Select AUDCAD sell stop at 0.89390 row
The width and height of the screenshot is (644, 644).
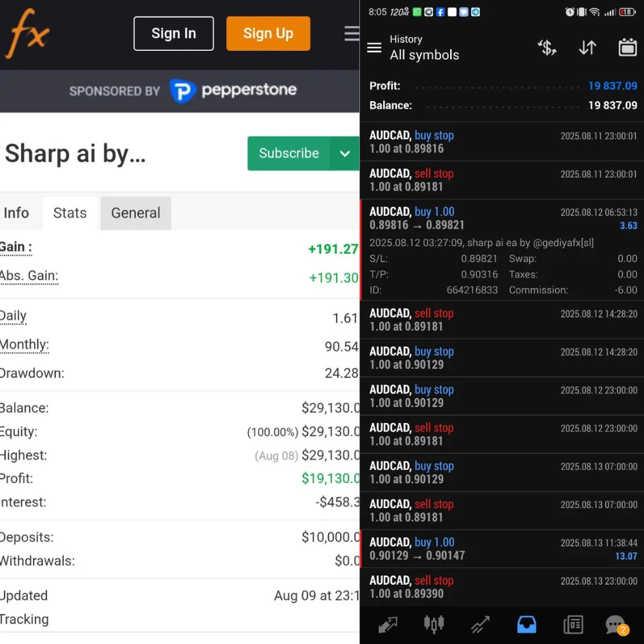click(x=503, y=587)
